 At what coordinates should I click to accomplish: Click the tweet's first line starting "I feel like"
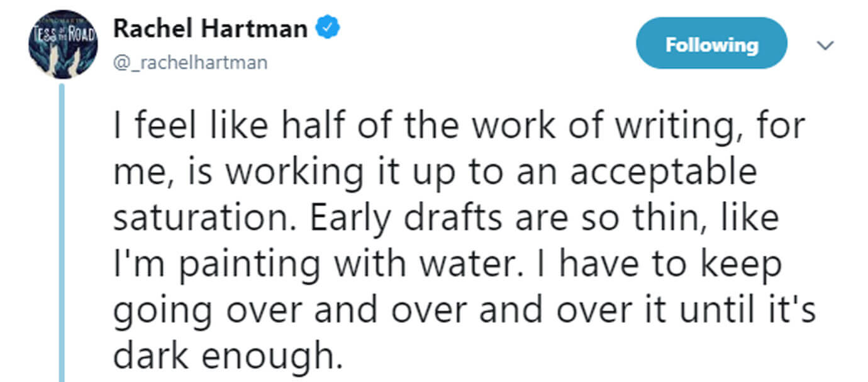pyautogui.click(x=459, y=126)
